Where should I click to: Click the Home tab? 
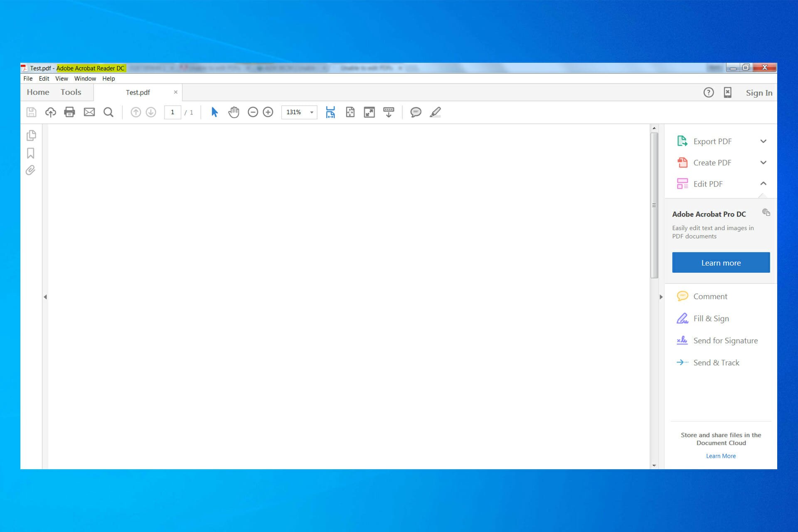tap(38, 92)
